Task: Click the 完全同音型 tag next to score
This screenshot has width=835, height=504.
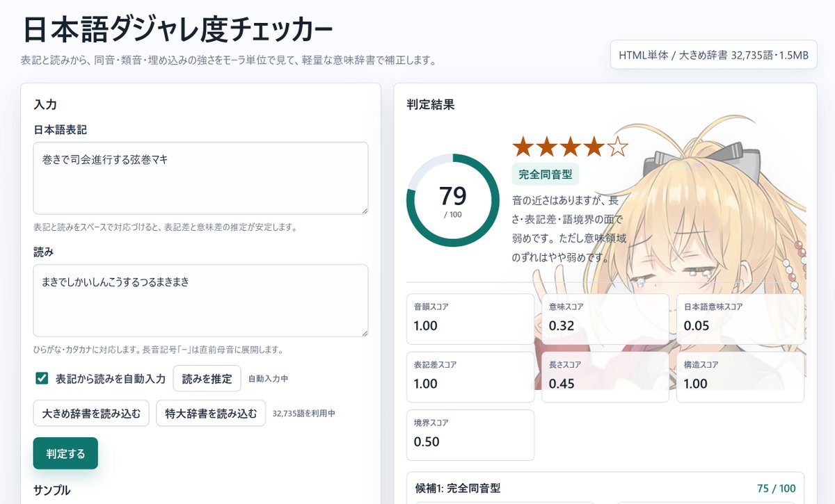Action: point(546,174)
